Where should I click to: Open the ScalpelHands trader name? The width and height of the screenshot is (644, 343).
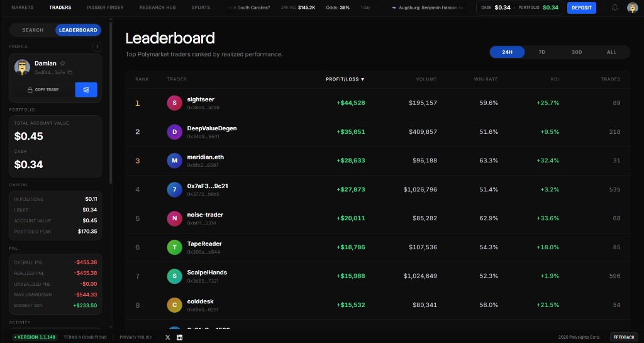[207, 273]
